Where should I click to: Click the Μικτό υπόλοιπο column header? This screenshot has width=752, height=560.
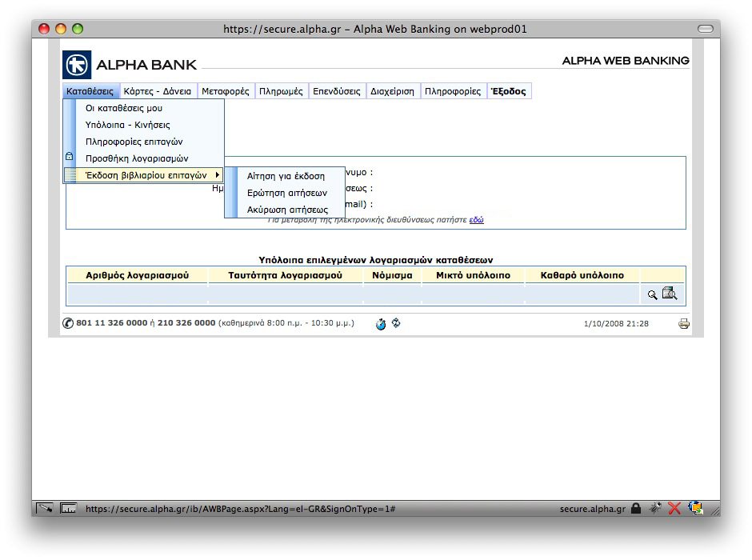473,275
